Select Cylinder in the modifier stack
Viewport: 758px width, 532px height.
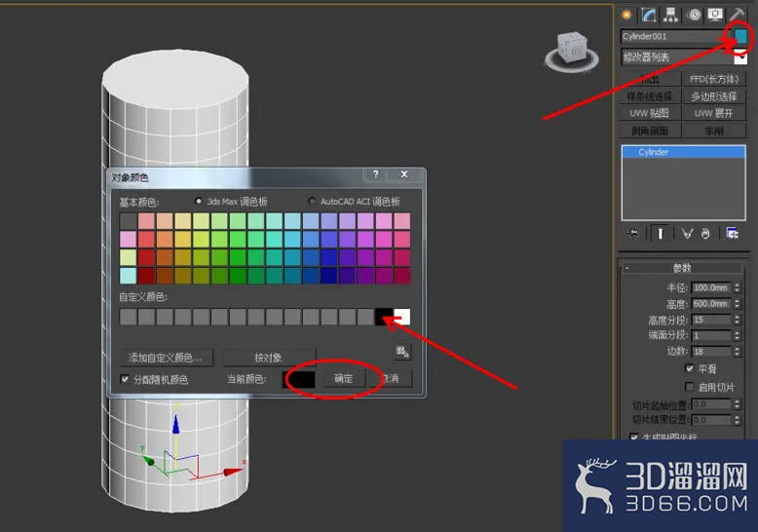coord(683,152)
